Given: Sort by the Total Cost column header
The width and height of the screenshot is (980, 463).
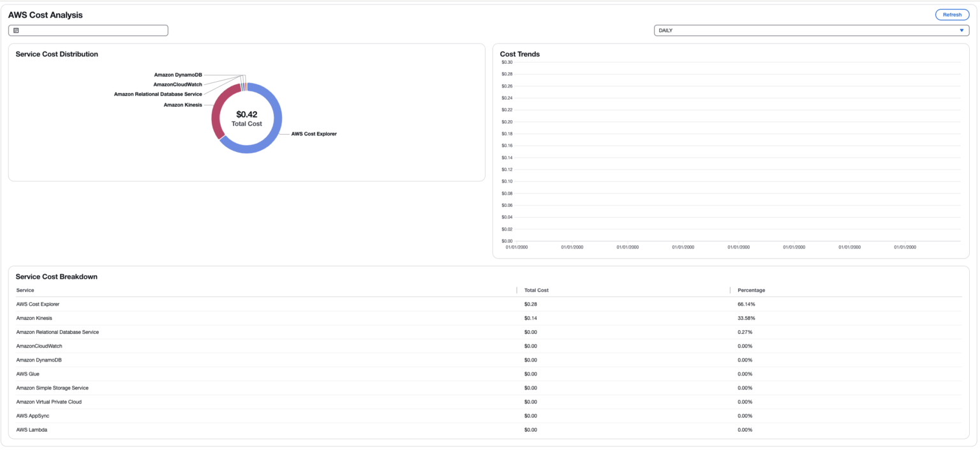Looking at the screenshot, I should click(537, 290).
